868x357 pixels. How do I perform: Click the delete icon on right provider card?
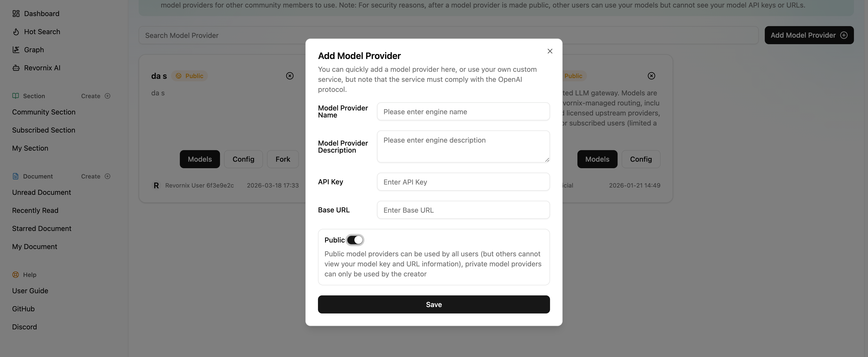coord(651,76)
